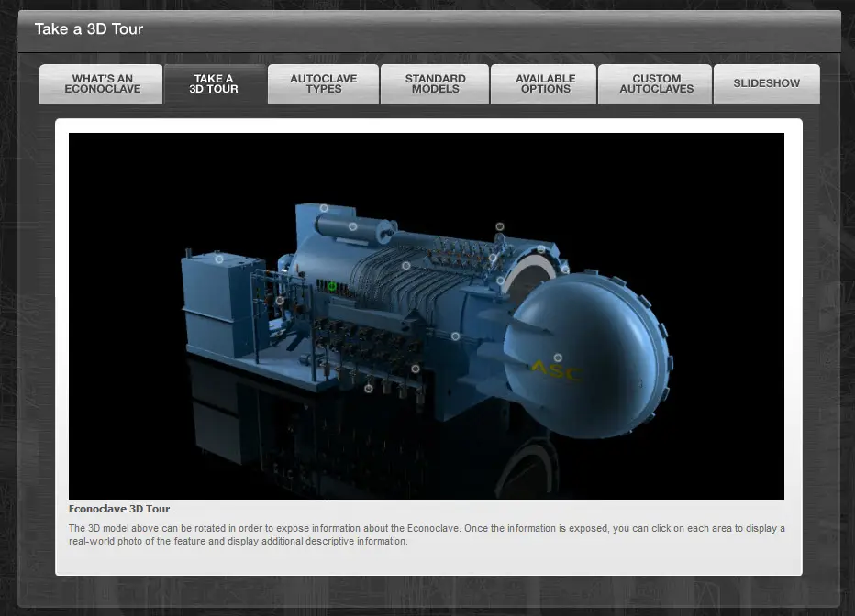Click hotspot on the curved pipe array

[406, 266]
